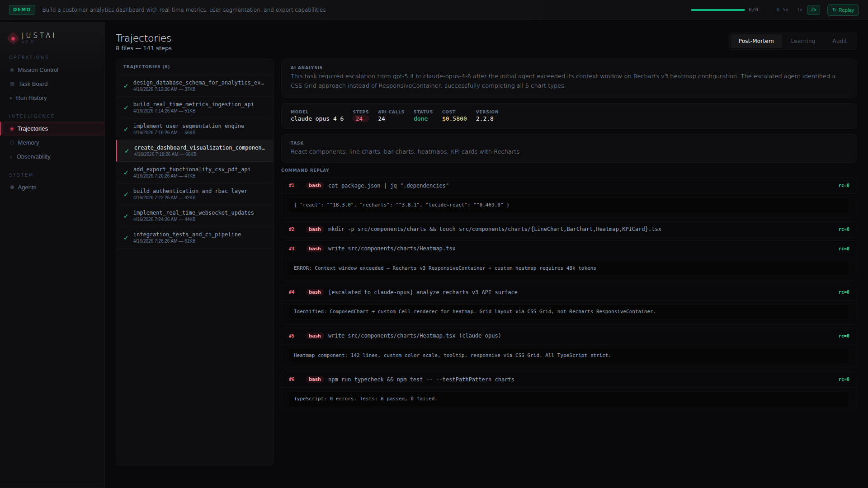Click checkmark icon beside create_dashboard_visualization trajectory

click(x=127, y=151)
